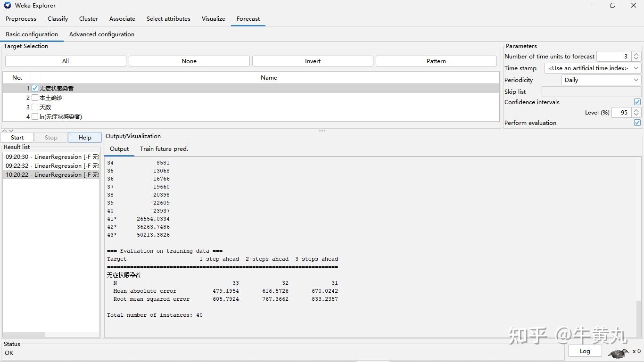Open the Advanced configuration tab
This screenshot has height=362, width=644.
coord(101,34)
